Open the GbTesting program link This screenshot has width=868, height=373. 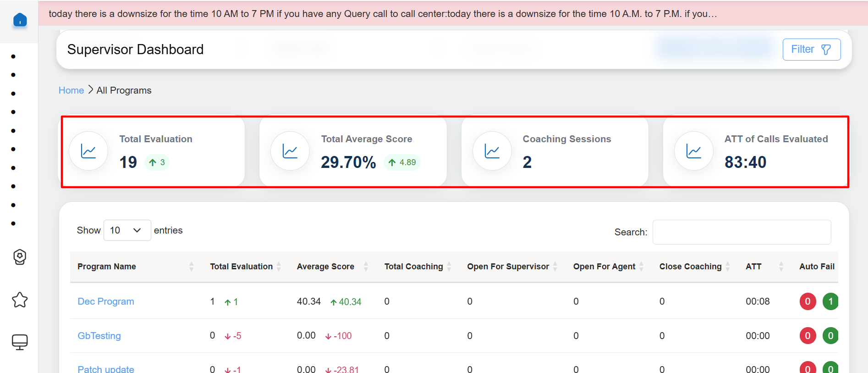[99, 336]
